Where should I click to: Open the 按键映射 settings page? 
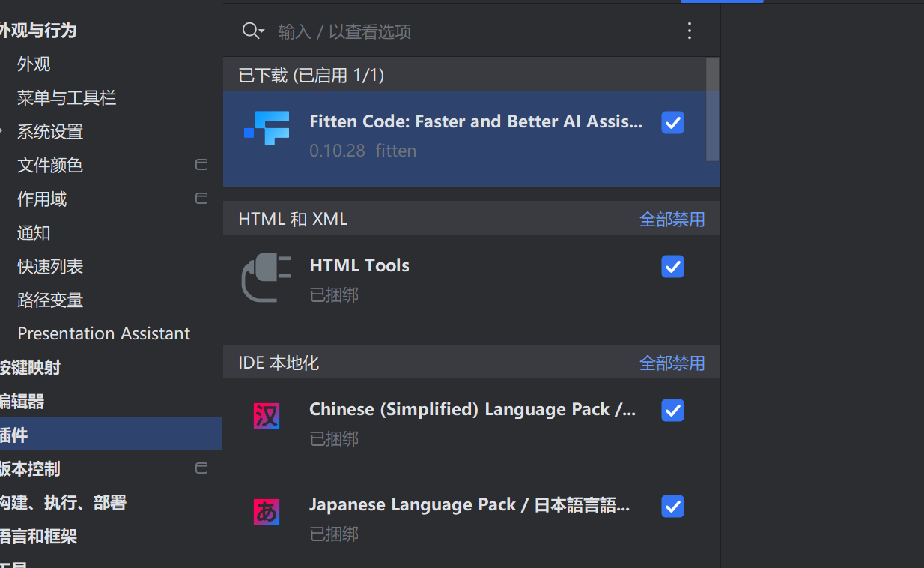click(30, 368)
